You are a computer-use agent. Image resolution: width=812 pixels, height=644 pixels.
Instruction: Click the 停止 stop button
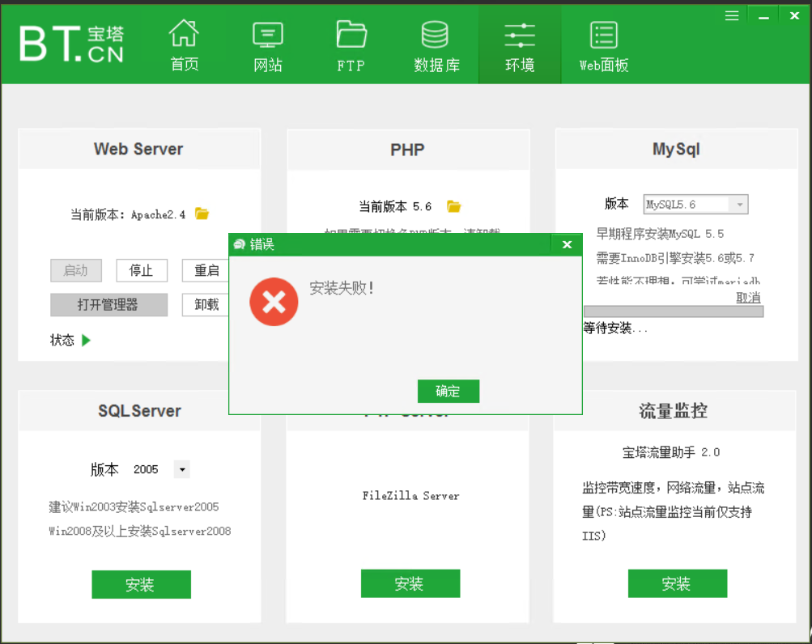[x=142, y=270]
